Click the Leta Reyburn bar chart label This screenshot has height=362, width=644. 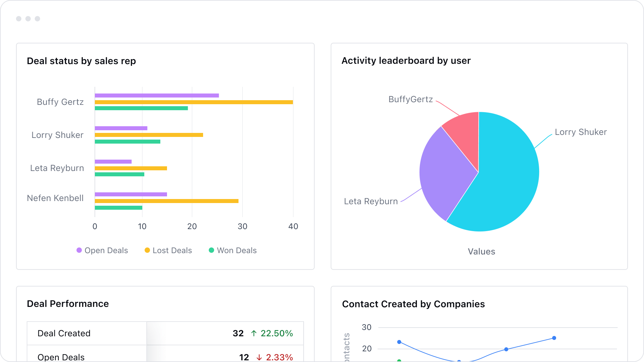coord(57,168)
